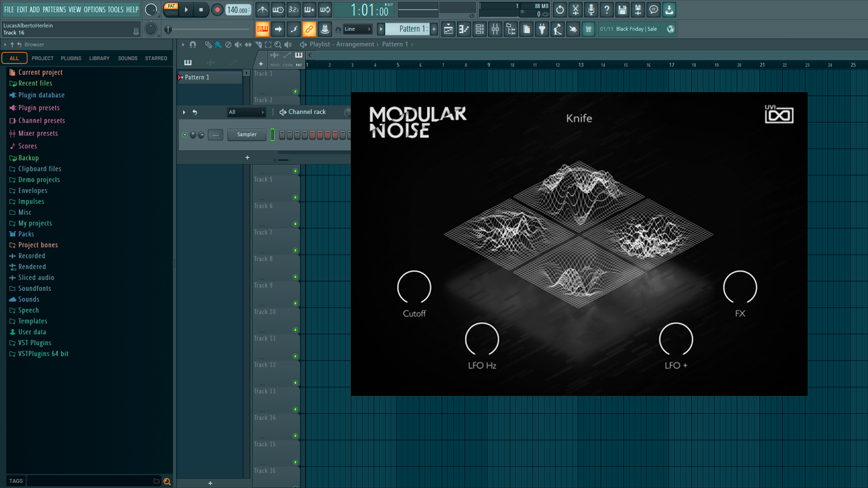Viewport: 868px width, 488px height.
Task: Select the paint brush tool in playlist
Action: (218, 44)
